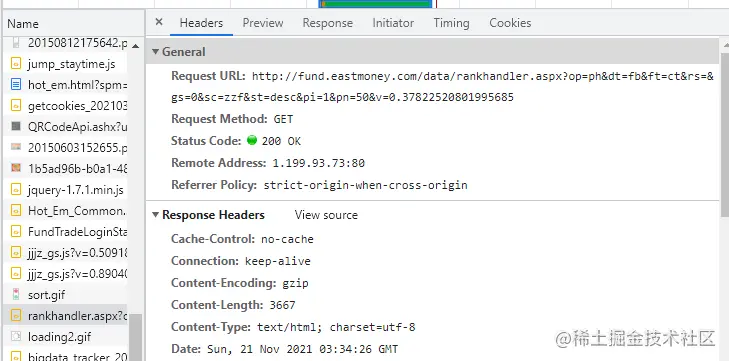Image resolution: width=729 pixels, height=361 pixels.
Task: Click the hot_em.html document icon
Action: (x=16, y=85)
